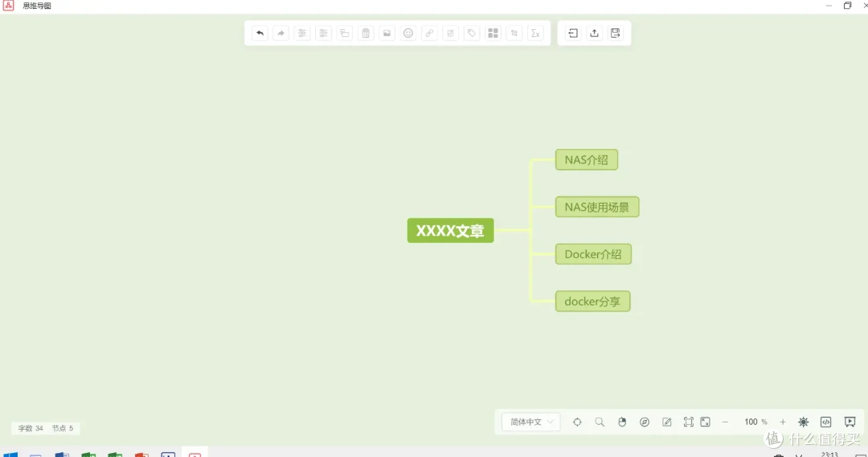Click the import arrow-into-box icon
868x457 pixels.
[573, 33]
